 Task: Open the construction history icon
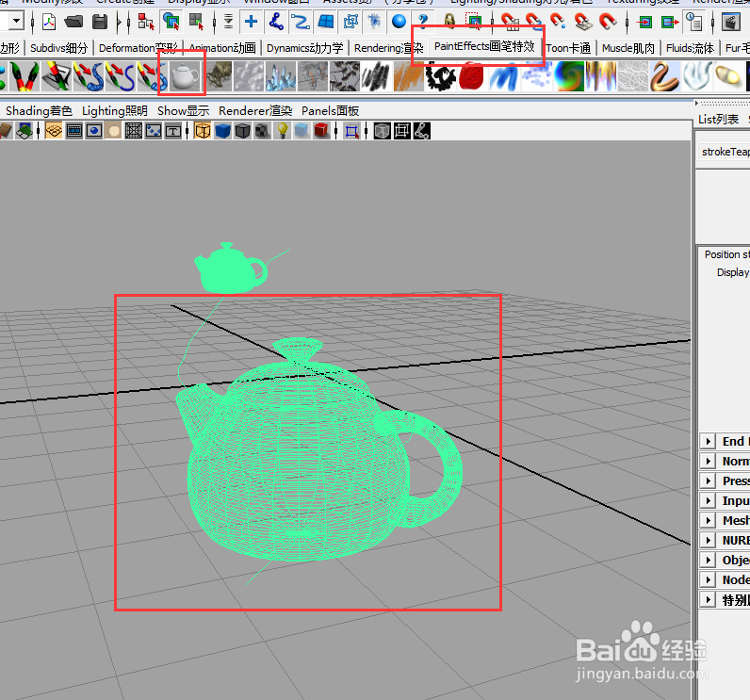[693, 22]
